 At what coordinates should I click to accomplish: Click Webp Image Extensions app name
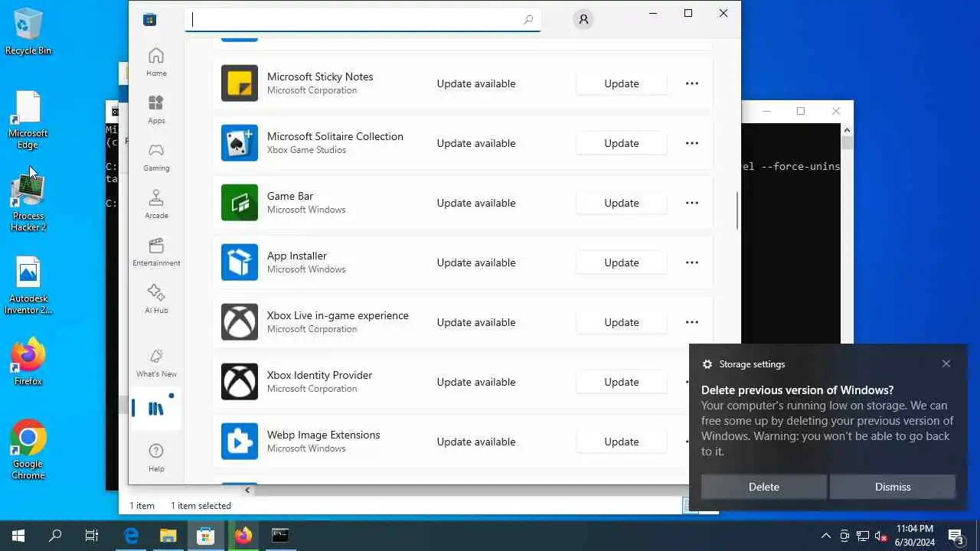click(x=323, y=435)
